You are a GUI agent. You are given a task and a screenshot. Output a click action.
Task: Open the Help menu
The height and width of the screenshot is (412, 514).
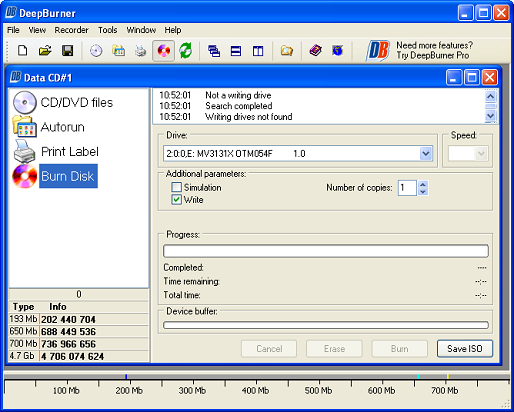pos(173,30)
